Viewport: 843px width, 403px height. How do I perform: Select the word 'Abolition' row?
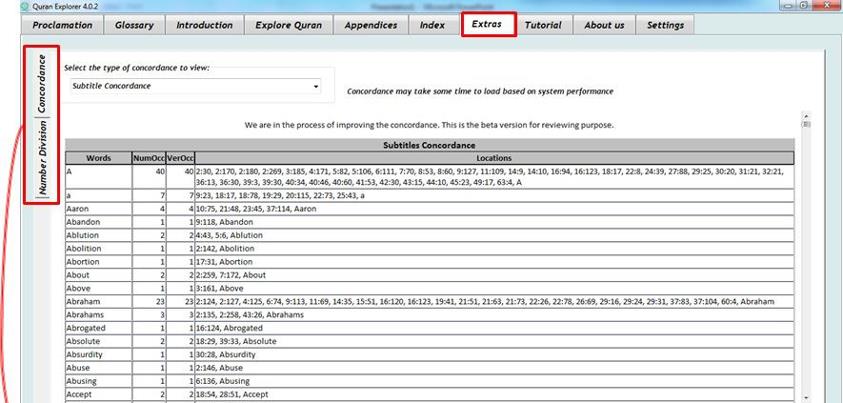[430, 248]
